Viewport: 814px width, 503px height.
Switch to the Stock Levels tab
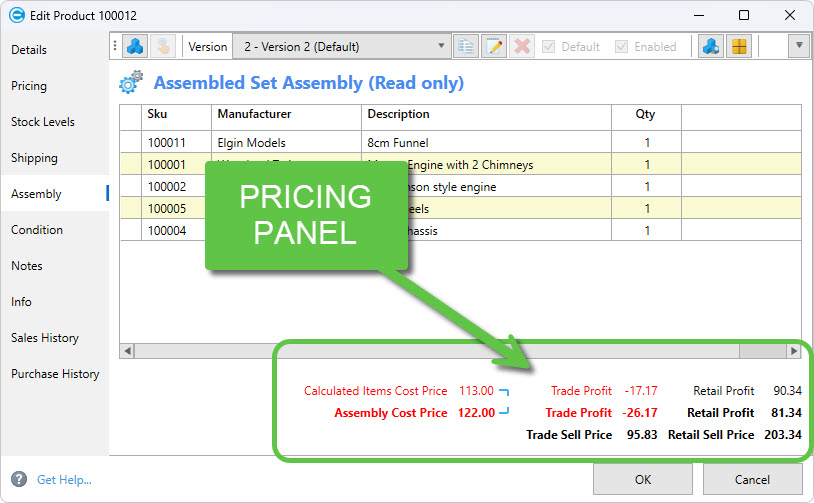coord(43,122)
